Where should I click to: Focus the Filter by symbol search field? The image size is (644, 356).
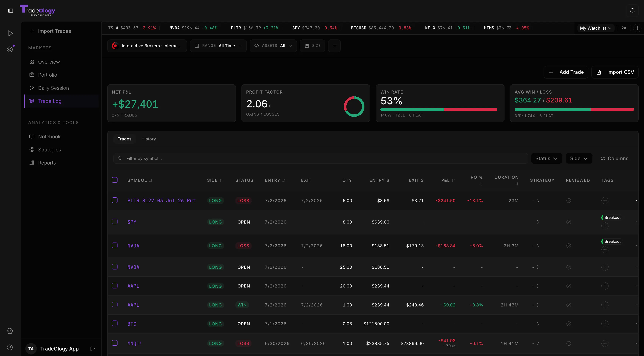coord(320,158)
